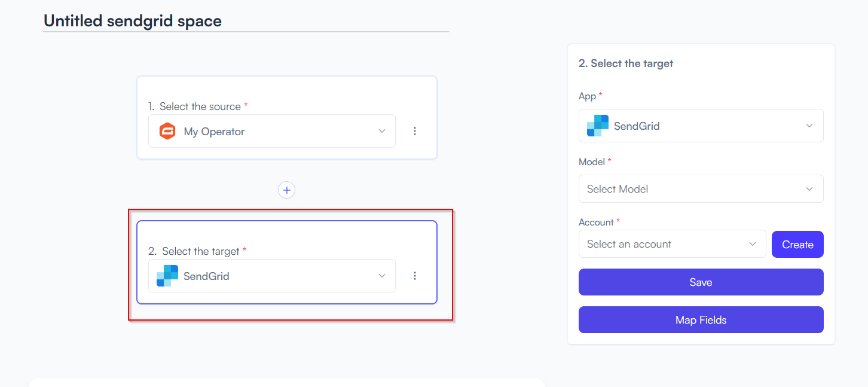Select the step 1 source card
The image size is (868, 387).
(287, 117)
